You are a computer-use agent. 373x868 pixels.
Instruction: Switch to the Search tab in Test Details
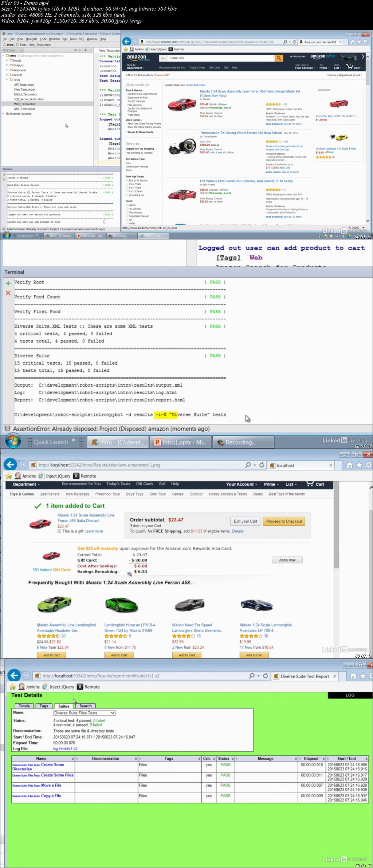click(x=86, y=706)
